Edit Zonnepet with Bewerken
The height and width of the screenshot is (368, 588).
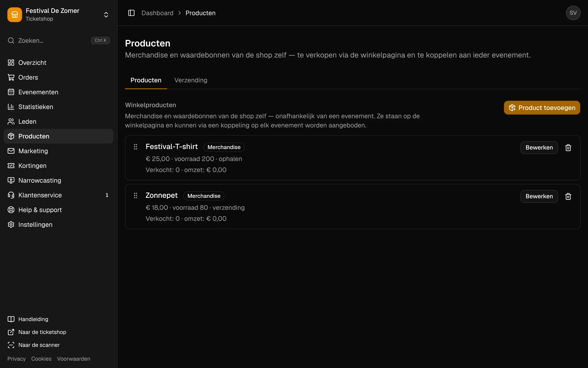click(x=539, y=196)
